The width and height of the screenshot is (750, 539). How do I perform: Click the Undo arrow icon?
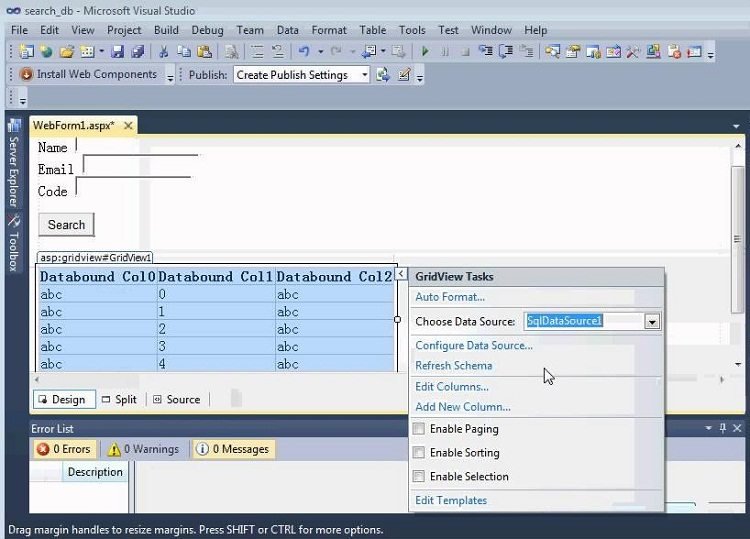(304, 51)
